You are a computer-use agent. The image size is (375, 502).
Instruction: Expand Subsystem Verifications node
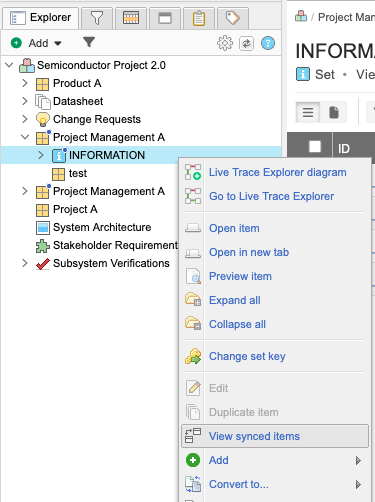click(25, 263)
